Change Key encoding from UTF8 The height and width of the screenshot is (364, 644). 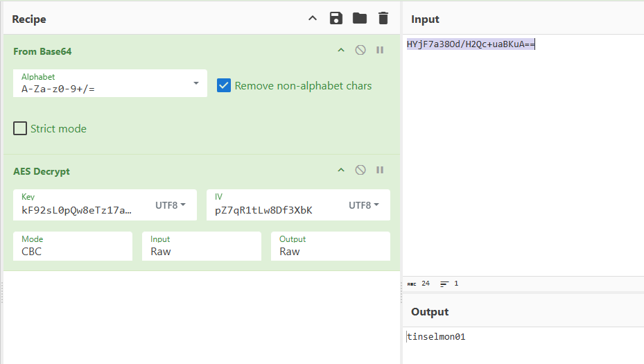[x=170, y=205]
